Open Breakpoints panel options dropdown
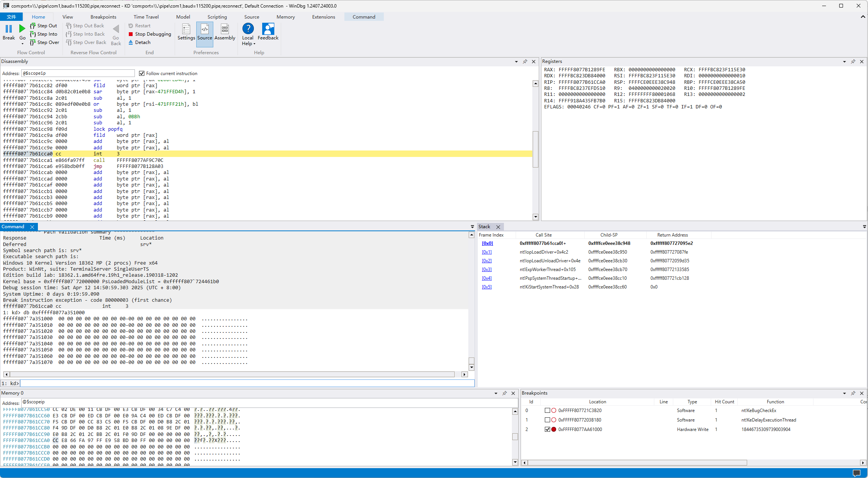868x478 pixels. [844, 393]
